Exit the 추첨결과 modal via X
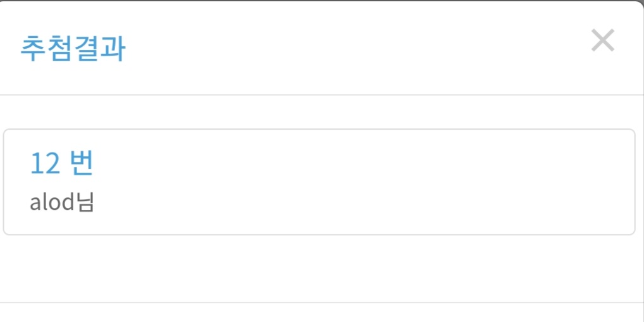 [x=602, y=41]
